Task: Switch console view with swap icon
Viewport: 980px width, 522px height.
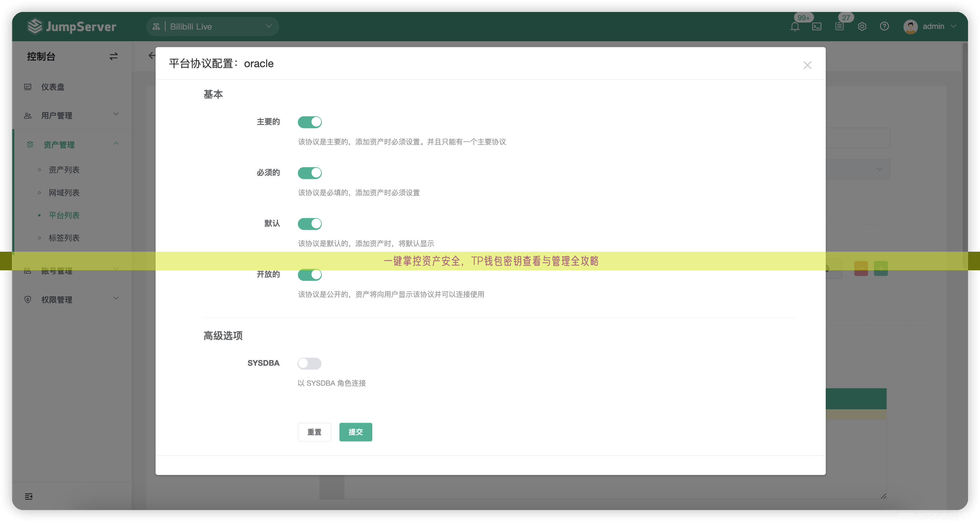Action: [x=113, y=56]
